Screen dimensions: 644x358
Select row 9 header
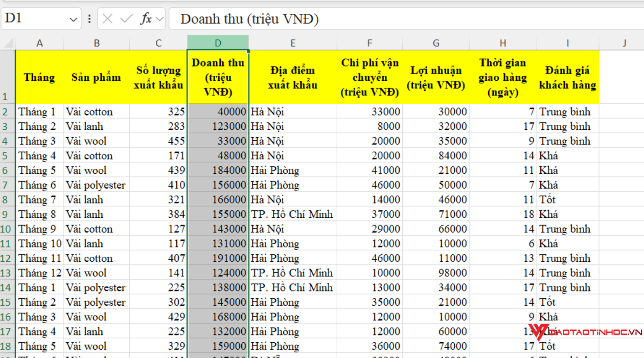pos(8,214)
